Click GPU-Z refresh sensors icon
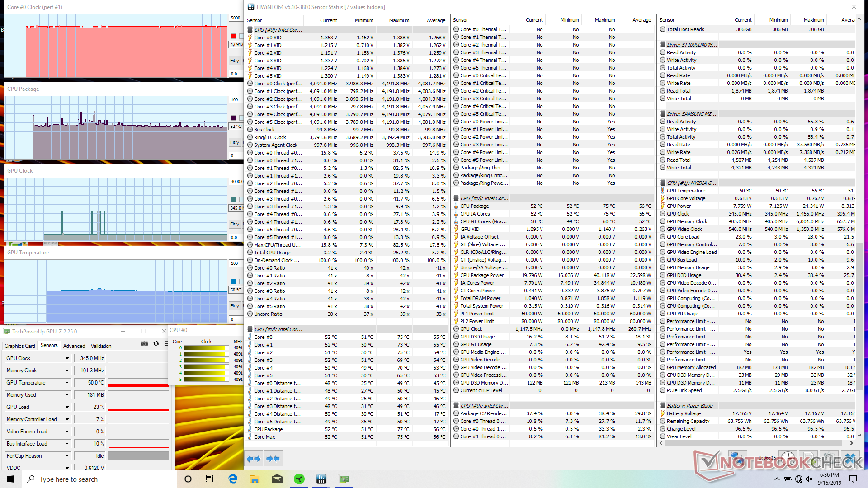868x488 pixels. pyautogui.click(x=156, y=344)
